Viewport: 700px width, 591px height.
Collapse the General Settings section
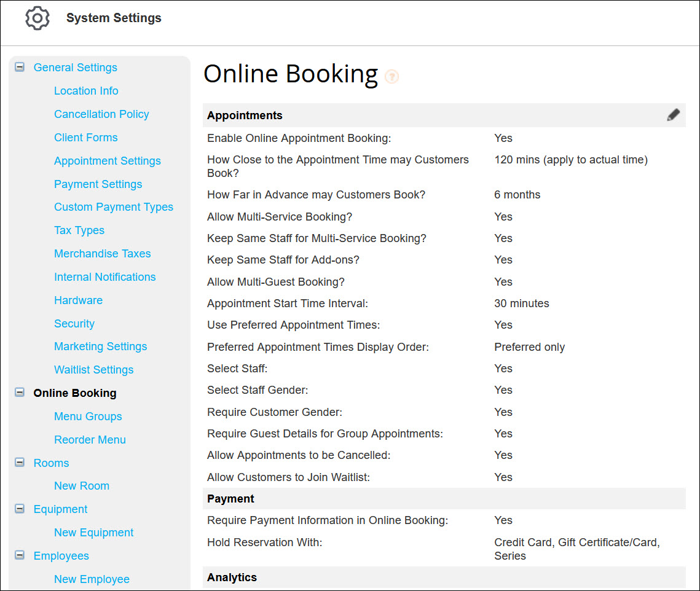[19, 66]
